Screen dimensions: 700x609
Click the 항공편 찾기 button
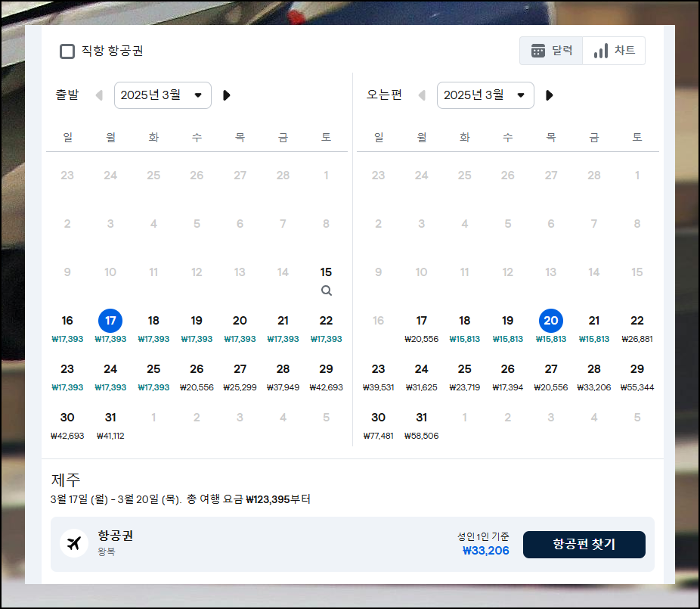point(584,544)
